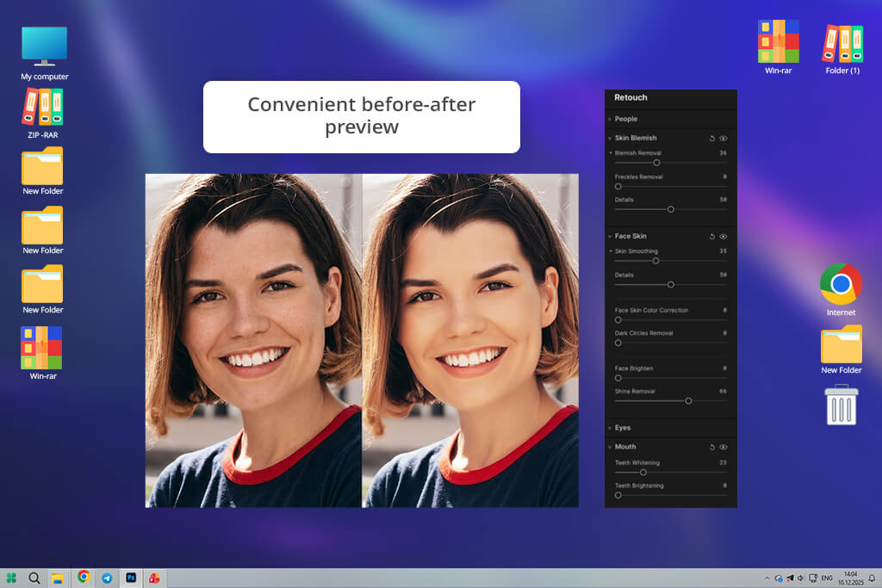
Task: Click the display network icon in tray
Action: pos(813,578)
